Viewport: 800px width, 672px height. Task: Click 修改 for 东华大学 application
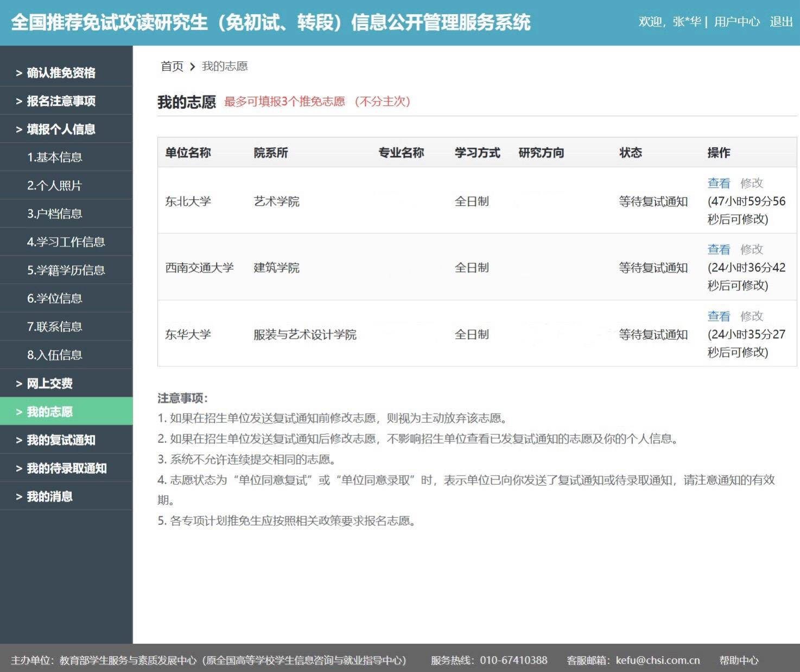(752, 316)
